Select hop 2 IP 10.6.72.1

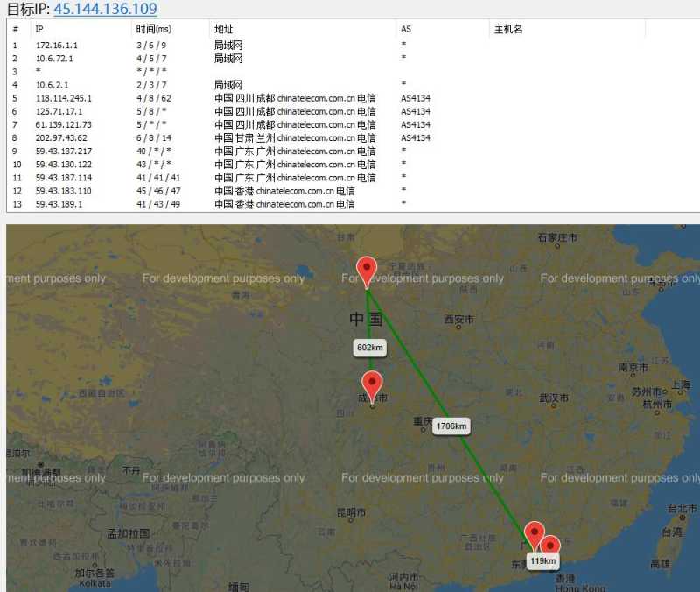(x=54, y=59)
